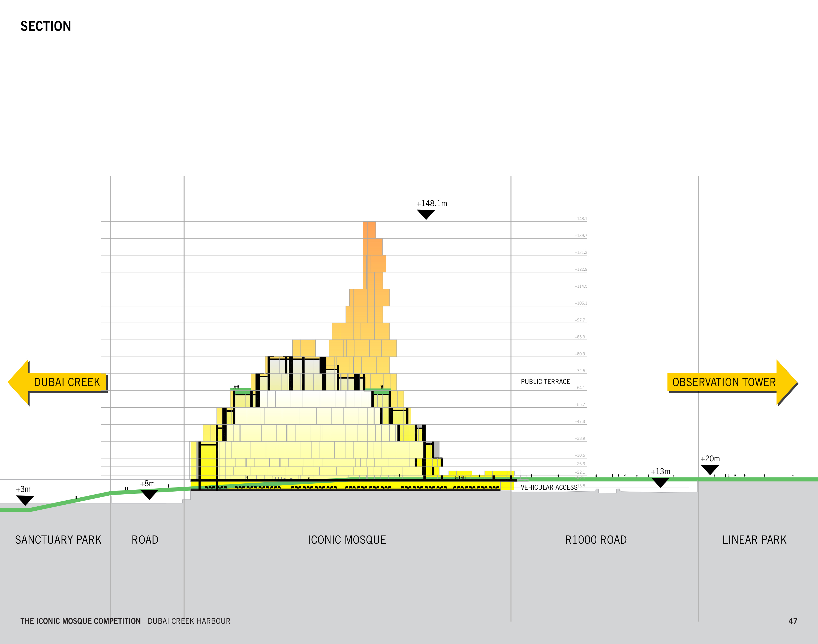This screenshot has width=818, height=644.
Task: Click the black triangle under +148.1m
Action: pos(426,215)
